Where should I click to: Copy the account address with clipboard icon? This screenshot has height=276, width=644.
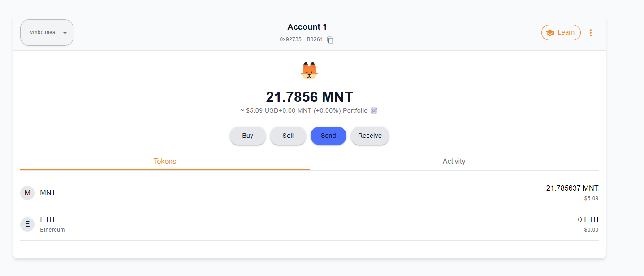330,40
